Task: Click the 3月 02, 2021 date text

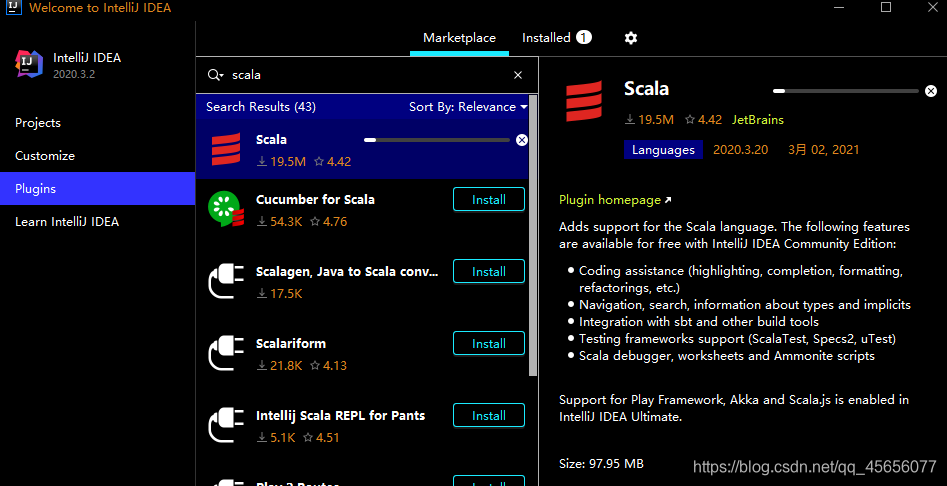Action: tap(823, 150)
